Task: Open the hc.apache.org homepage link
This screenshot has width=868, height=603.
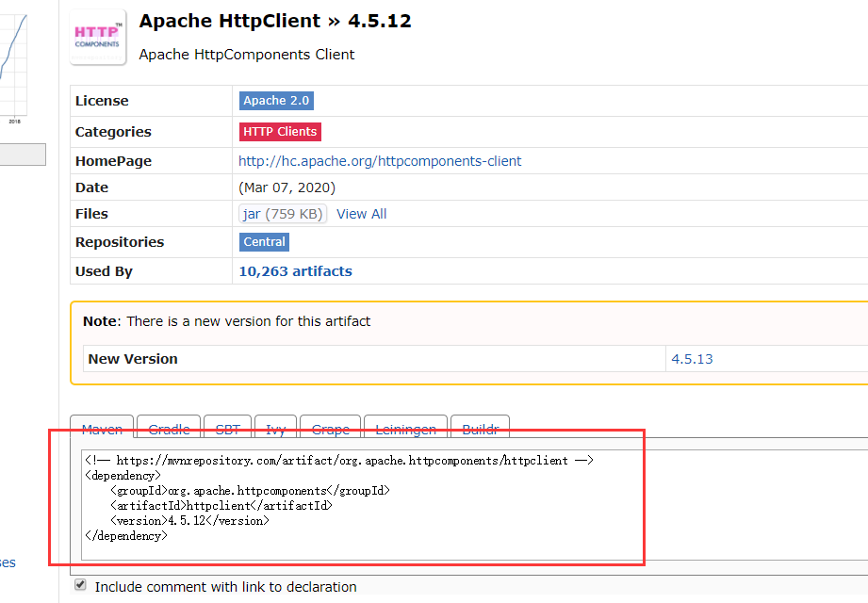Action: 380,160
